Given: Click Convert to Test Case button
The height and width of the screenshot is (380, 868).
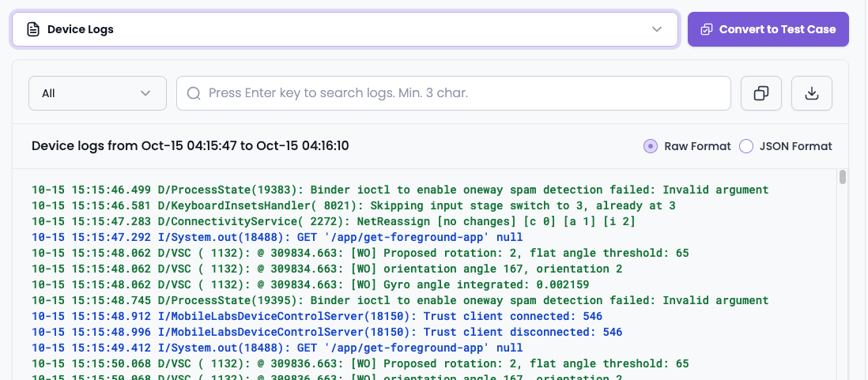Looking at the screenshot, I should click(x=768, y=29).
